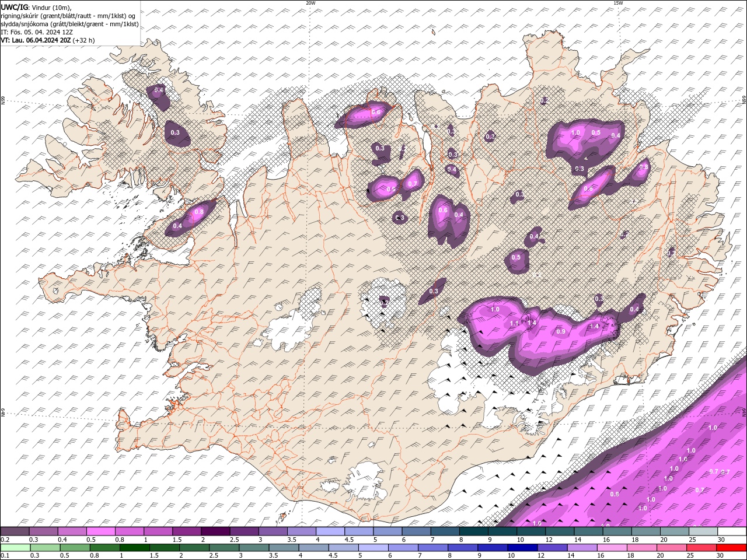
Task: Click the 'IT: Fös. 05. 04. 2024 12Z' line
Action: [x=37, y=32]
